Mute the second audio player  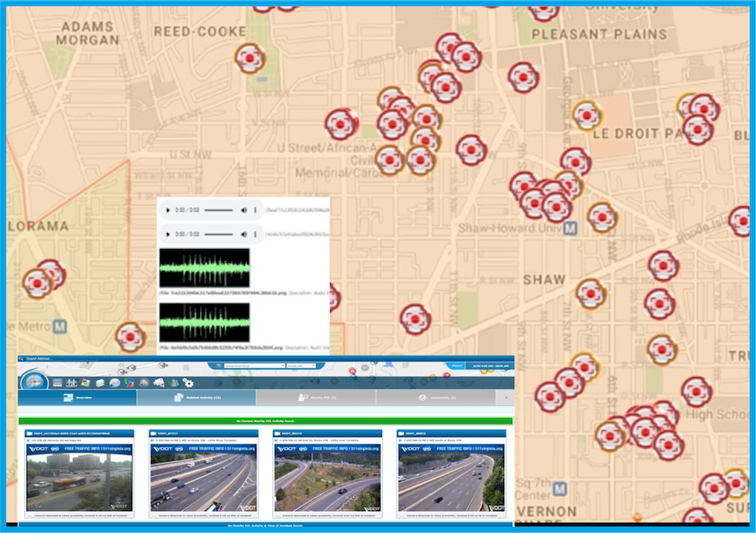coord(244,235)
